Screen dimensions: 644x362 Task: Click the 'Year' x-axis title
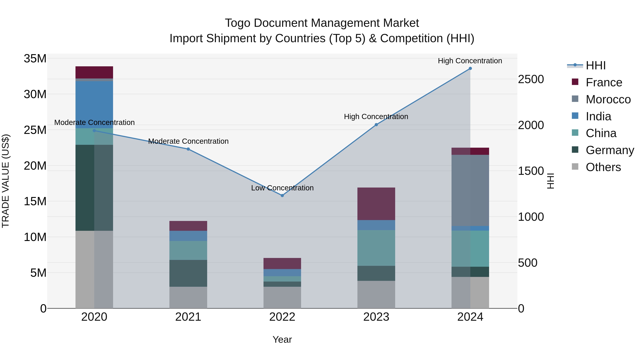(282, 339)
